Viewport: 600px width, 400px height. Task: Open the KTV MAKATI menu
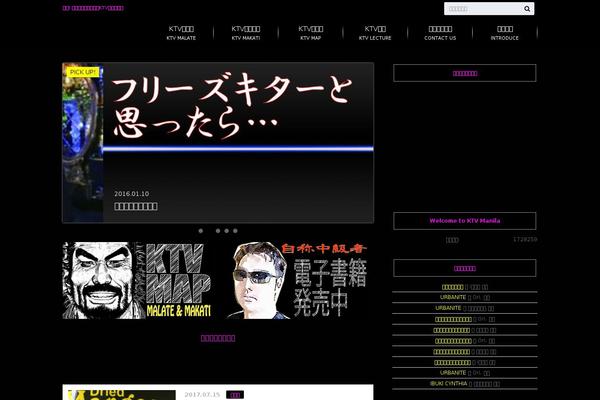pos(246,33)
